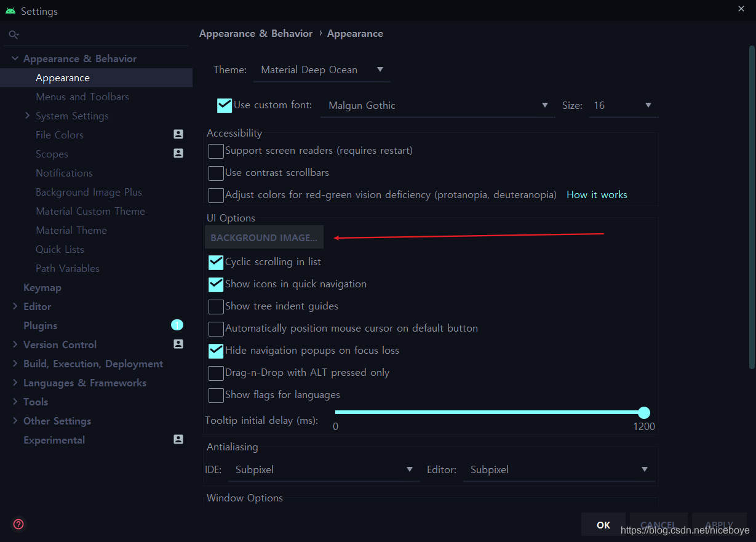This screenshot has width=756, height=542.
Task: Open the Keymap settings page
Action: [42, 287]
